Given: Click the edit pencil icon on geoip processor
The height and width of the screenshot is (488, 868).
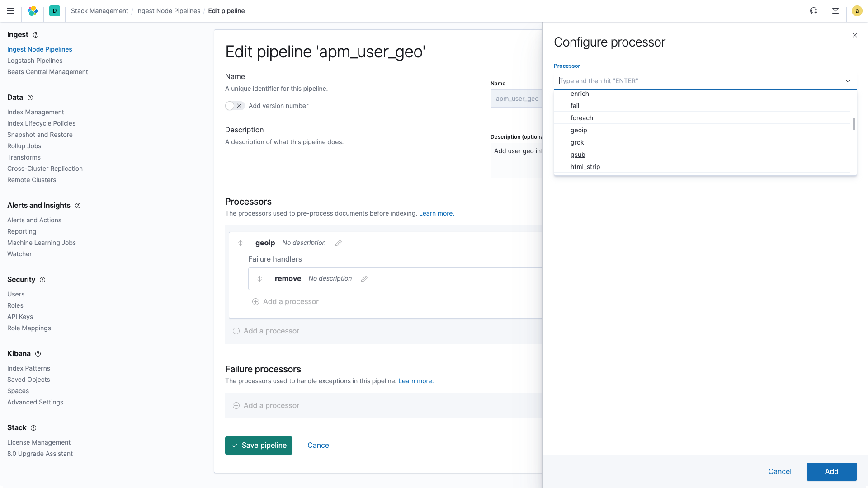Looking at the screenshot, I should [338, 243].
